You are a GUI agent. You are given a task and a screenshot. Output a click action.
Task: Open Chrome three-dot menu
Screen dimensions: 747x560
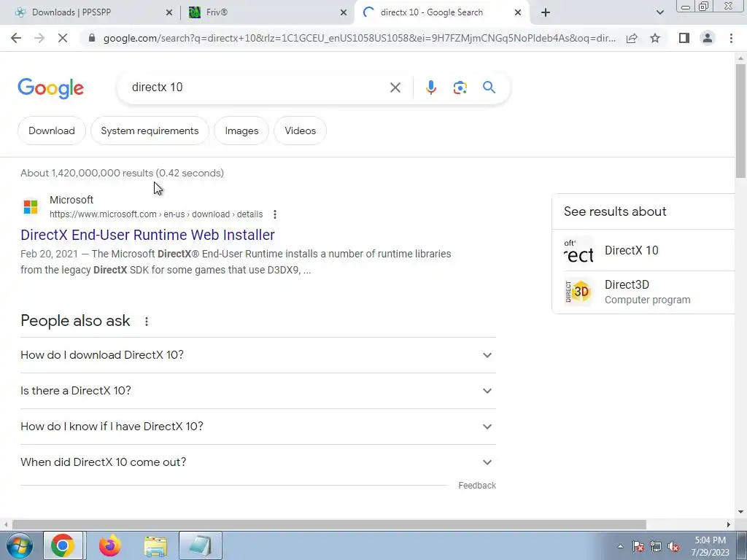point(731,38)
